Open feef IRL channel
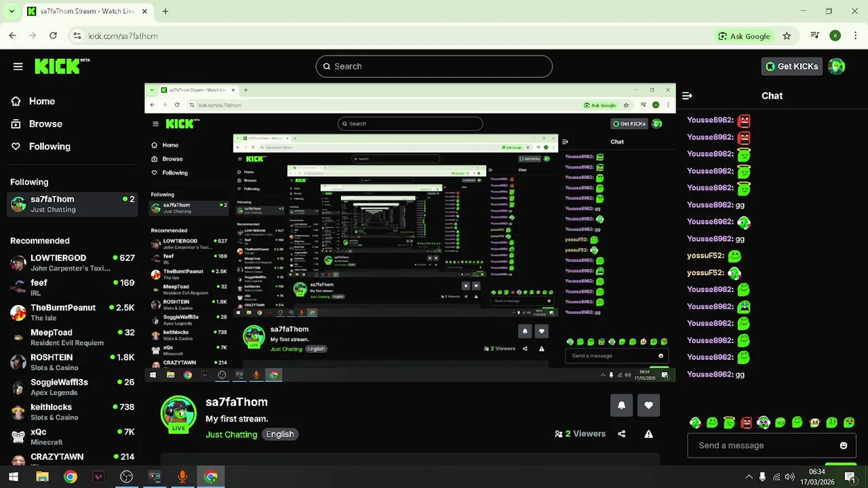The height and width of the screenshot is (488, 868). [73, 287]
